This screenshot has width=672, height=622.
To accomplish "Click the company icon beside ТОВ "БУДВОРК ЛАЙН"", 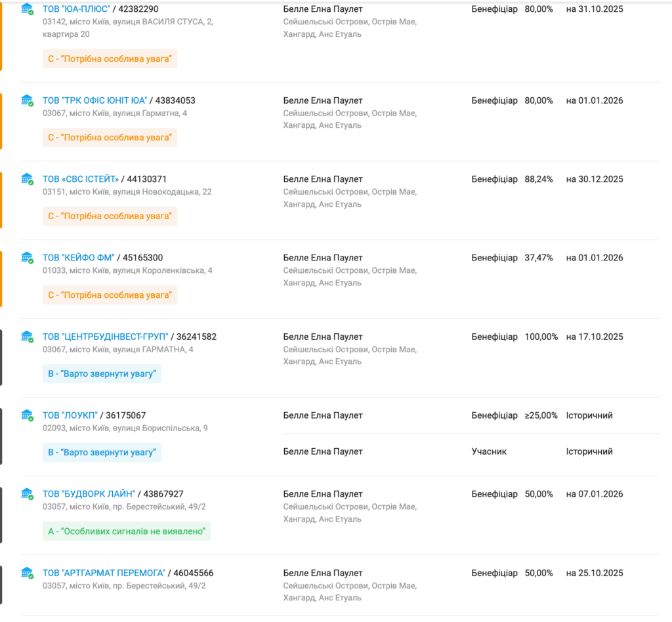I will (x=27, y=493).
